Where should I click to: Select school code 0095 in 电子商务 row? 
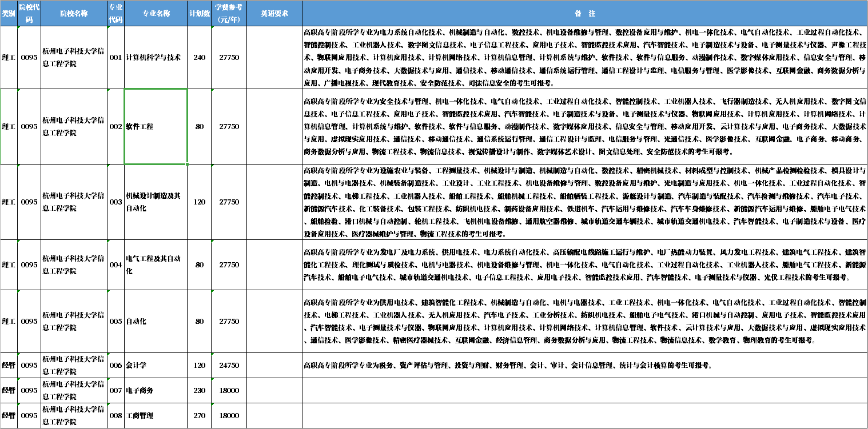click(x=29, y=390)
